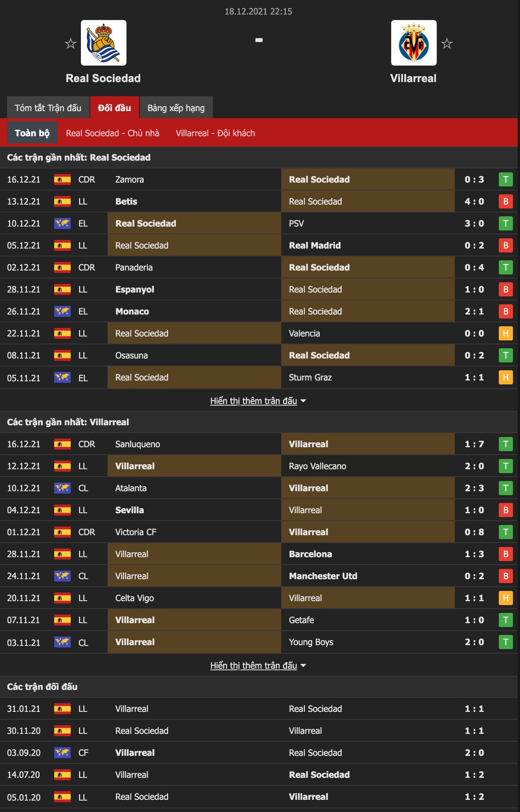Open the Espanyol team name
The height and width of the screenshot is (812, 520).
[x=135, y=289]
